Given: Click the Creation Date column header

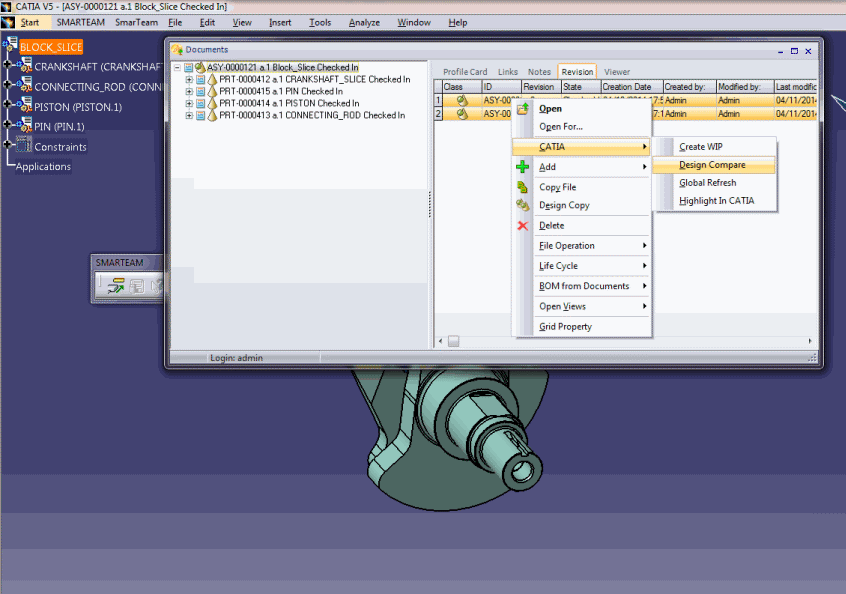Looking at the screenshot, I should click(631, 87).
